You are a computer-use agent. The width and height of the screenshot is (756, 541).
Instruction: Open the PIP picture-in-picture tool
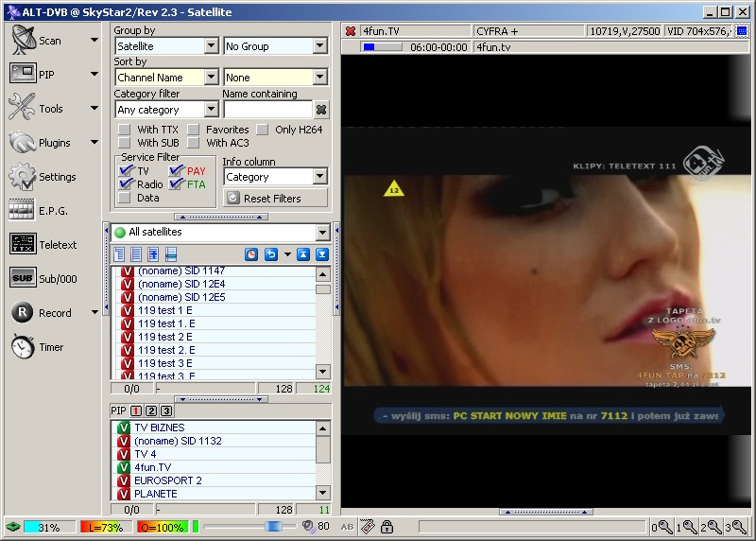tap(23, 74)
